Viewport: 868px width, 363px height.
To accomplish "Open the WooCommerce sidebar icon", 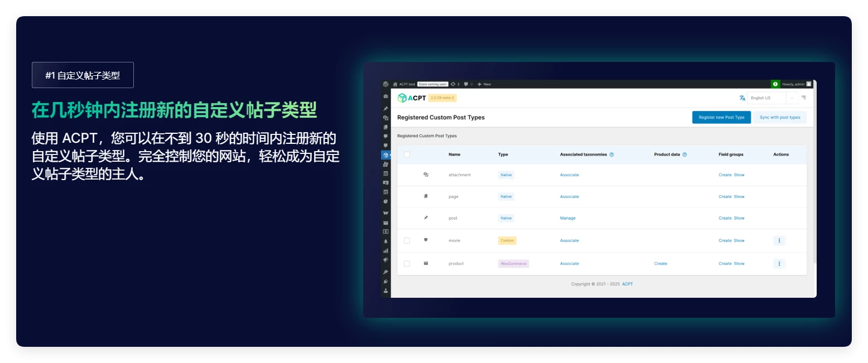I will (385, 212).
